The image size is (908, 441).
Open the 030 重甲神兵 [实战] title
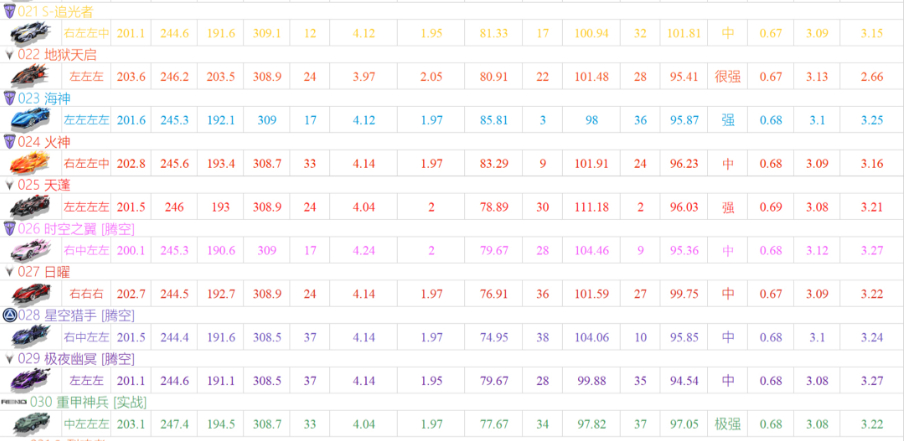[x=88, y=402]
